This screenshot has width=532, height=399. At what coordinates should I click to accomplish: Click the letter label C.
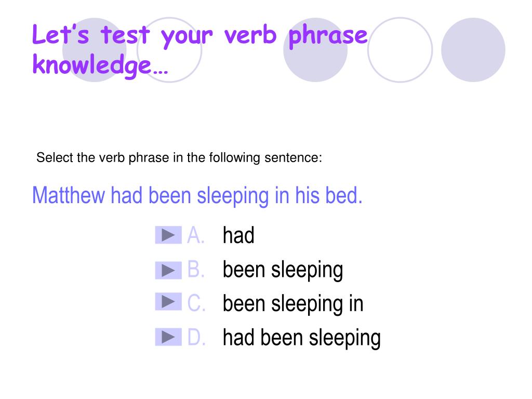(x=196, y=303)
